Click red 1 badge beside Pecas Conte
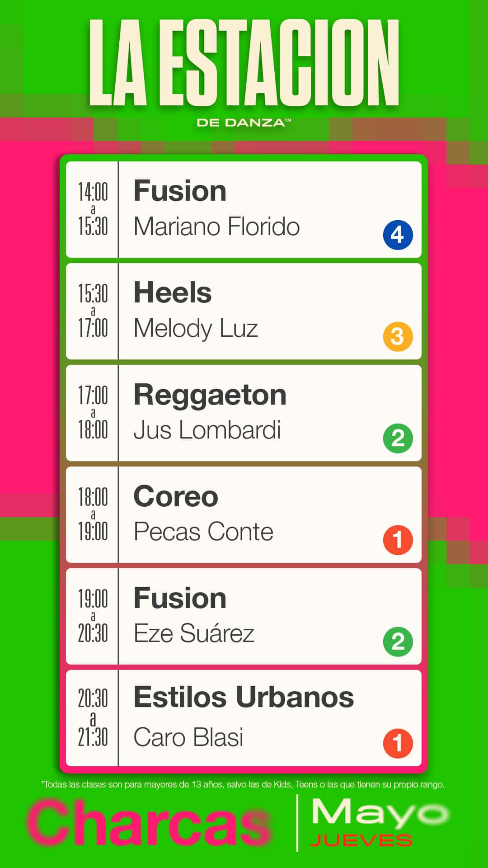Viewport: 488px width, 868px height. [398, 540]
